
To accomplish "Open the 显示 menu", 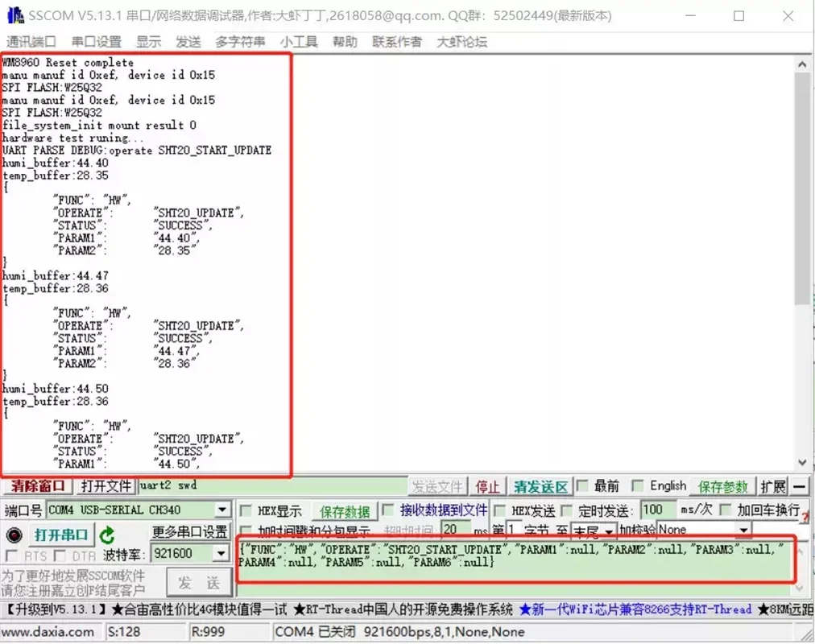I will 149,42.
